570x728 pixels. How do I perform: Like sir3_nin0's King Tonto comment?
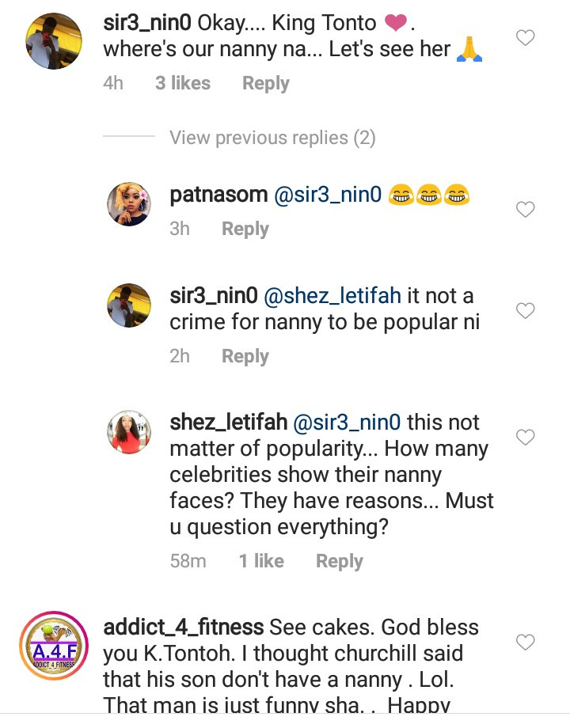click(x=525, y=37)
